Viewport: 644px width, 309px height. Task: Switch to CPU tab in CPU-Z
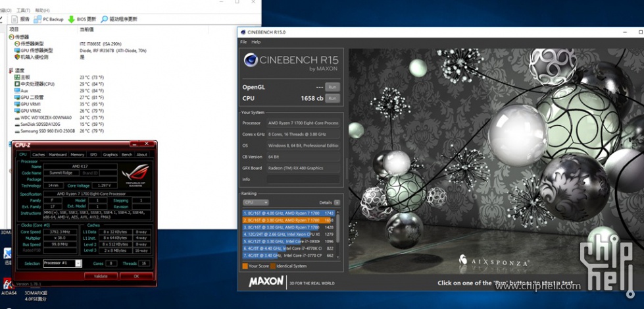[23, 155]
